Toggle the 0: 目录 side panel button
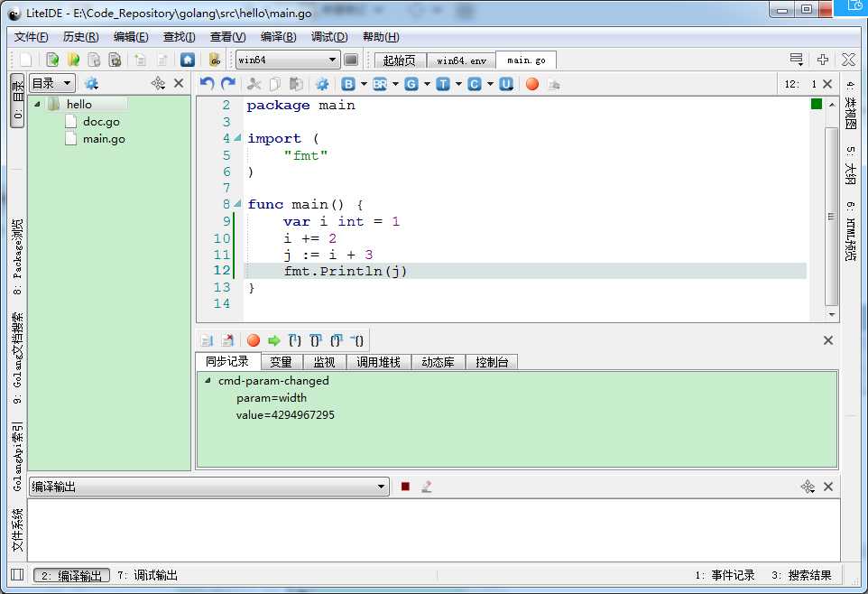Image resolution: width=868 pixels, height=594 pixels. [18, 100]
